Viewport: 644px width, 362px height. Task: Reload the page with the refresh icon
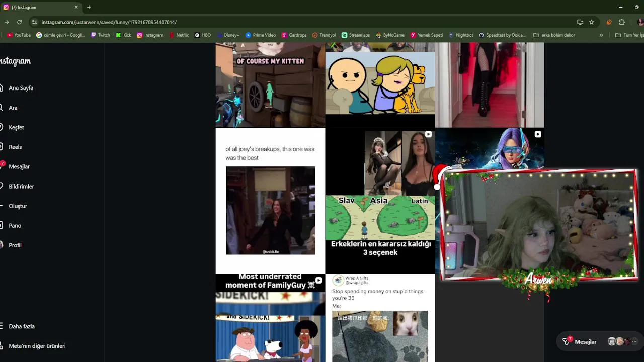tap(19, 22)
